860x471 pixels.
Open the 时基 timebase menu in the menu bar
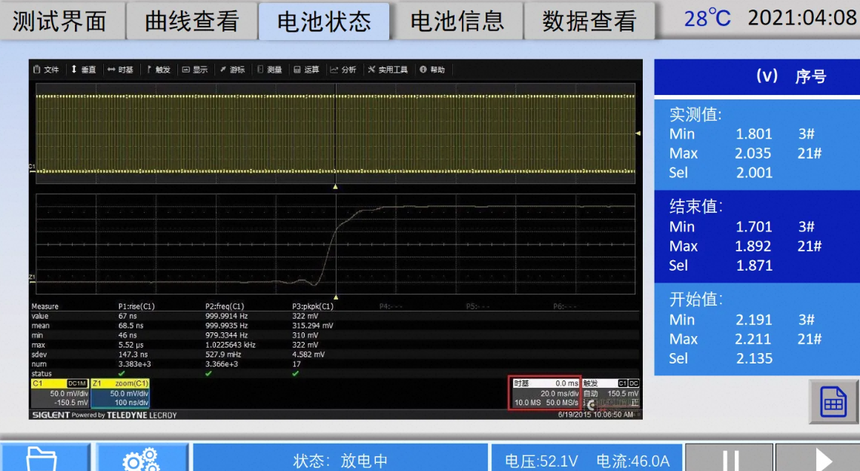(120, 70)
